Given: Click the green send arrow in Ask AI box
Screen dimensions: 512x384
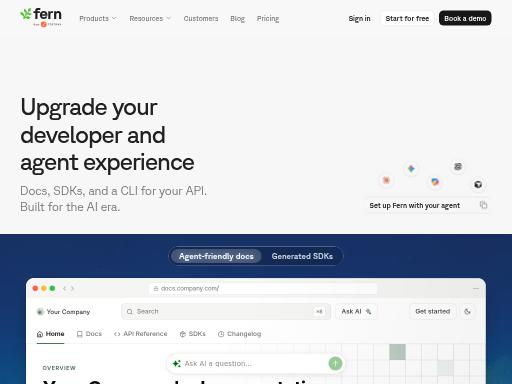Looking at the screenshot, I should click(335, 363).
